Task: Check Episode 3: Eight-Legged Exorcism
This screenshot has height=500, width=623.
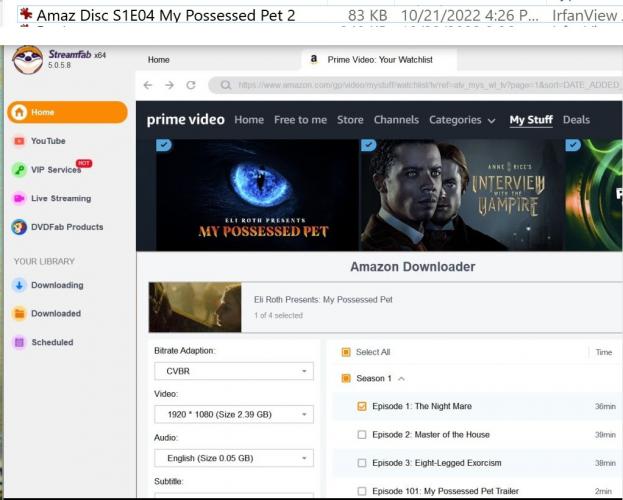Action: [362, 463]
